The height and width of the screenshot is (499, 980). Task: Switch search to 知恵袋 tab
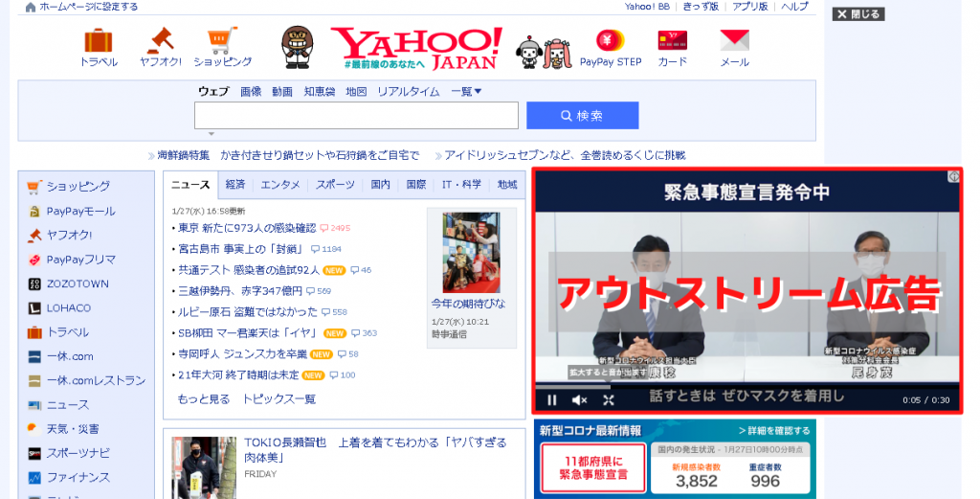(320, 92)
